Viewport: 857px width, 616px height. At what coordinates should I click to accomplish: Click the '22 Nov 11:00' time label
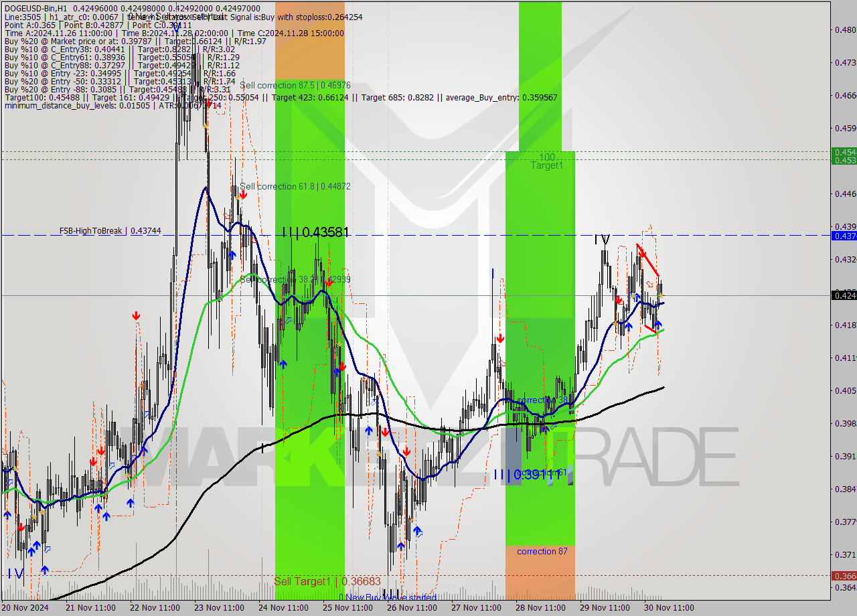tap(154, 608)
